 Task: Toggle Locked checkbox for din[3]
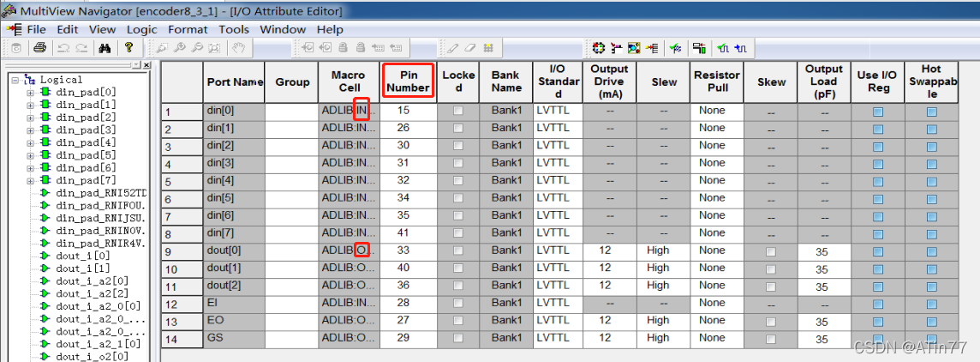pyautogui.click(x=458, y=163)
